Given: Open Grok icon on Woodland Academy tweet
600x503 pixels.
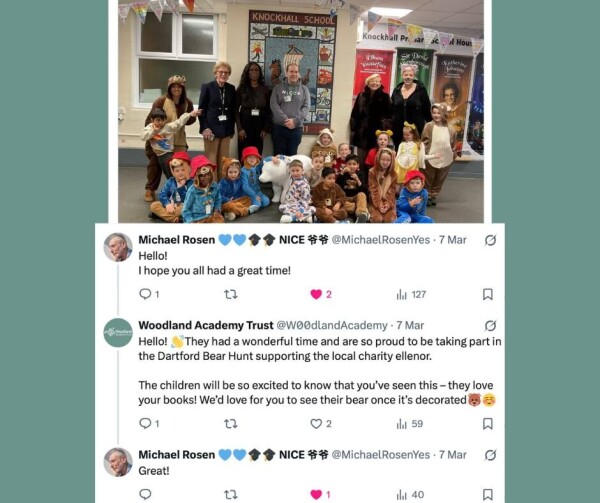Looking at the screenshot, I should 490,326.
